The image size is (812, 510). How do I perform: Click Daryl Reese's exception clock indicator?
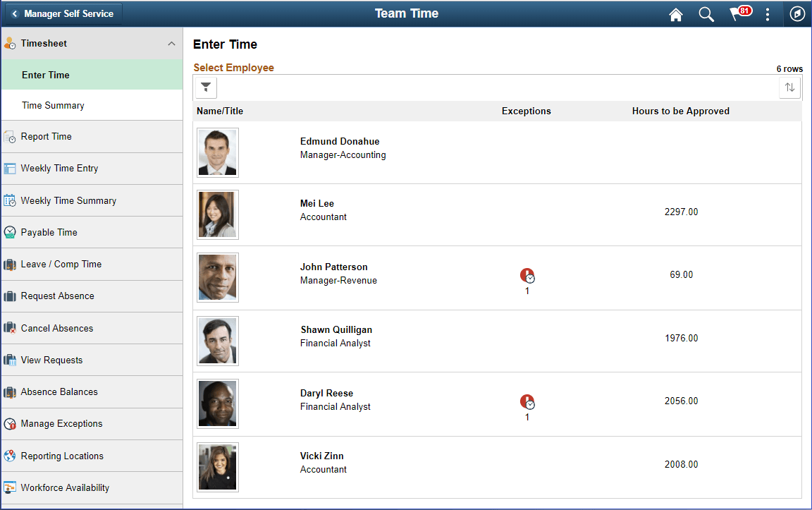527,401
